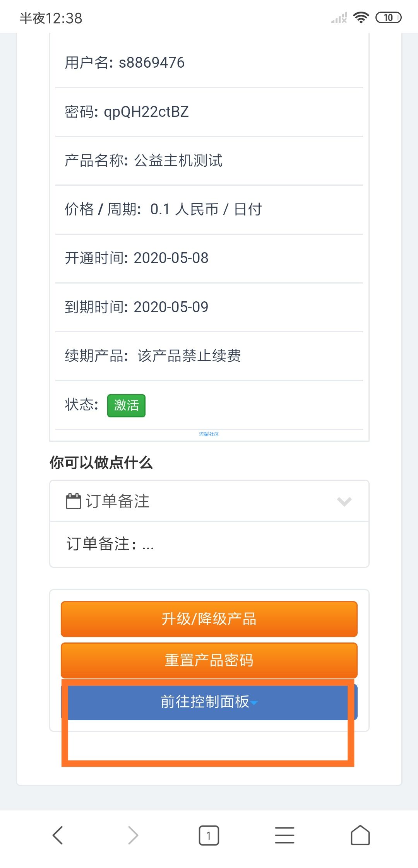Tap the cellular signal icon
The image size is (418, 868).
click(x=339, y=18)
